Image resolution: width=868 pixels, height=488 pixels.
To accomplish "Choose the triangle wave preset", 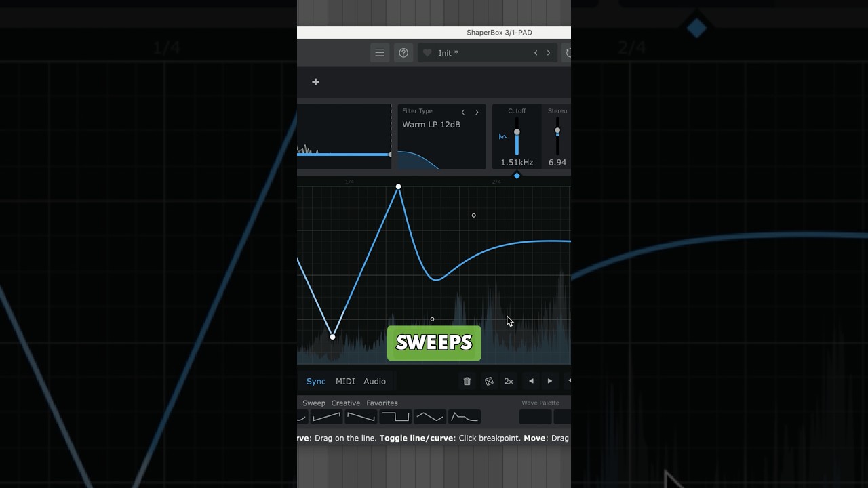I will click(x=430, y=417).
